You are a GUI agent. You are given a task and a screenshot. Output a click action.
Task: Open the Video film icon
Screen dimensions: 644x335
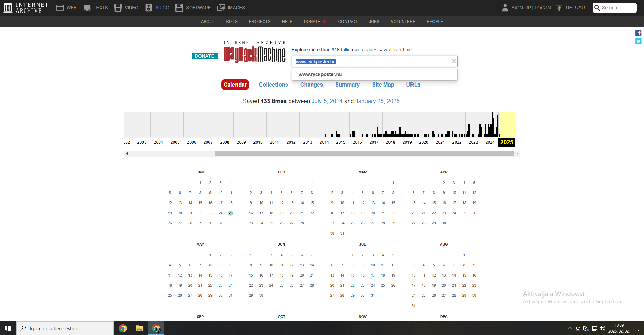pos(118,8)
